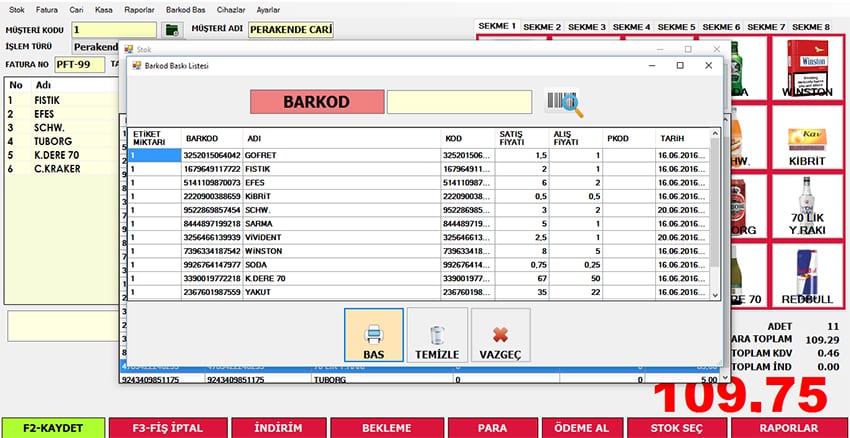The height and width of the screenshot is (438, 850).
Task: Open the Cihazlar menu
Action: pyautogui.click(x=231, y=10)
